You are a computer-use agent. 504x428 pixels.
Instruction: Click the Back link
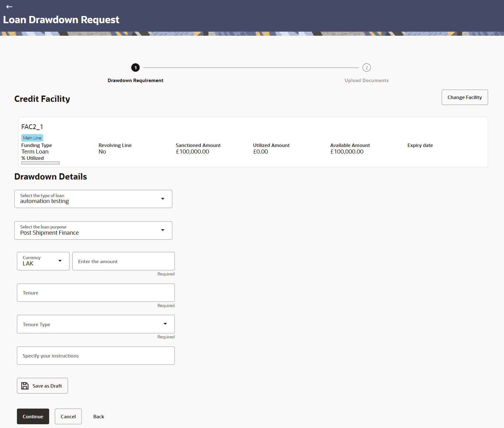click(99, 416)
